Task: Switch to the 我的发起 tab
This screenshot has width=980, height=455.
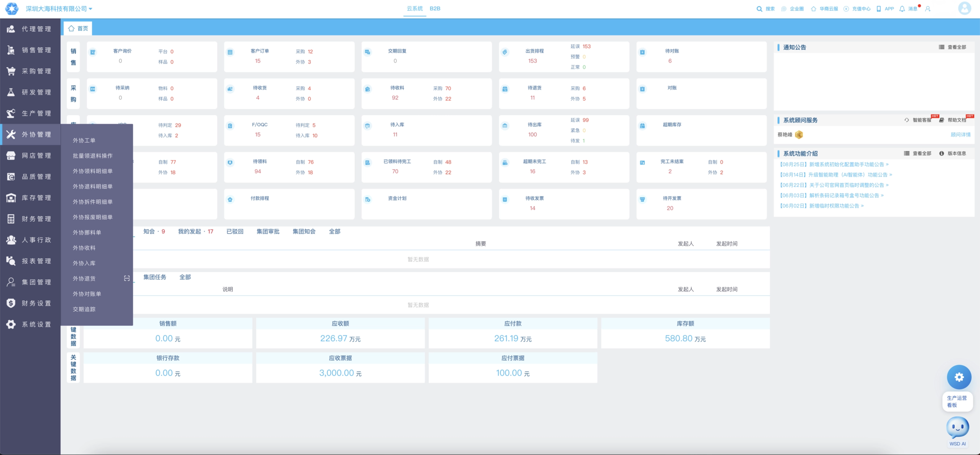Action: (x=196, y=232)
